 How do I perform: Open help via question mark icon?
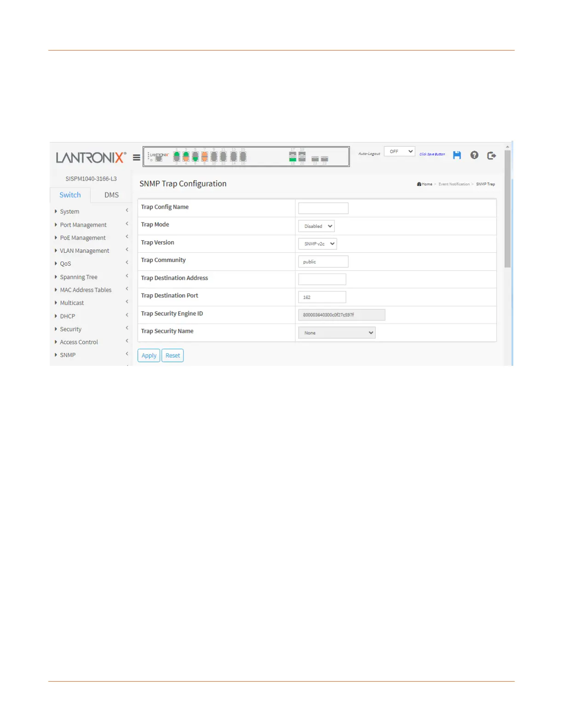pos(474,155)
